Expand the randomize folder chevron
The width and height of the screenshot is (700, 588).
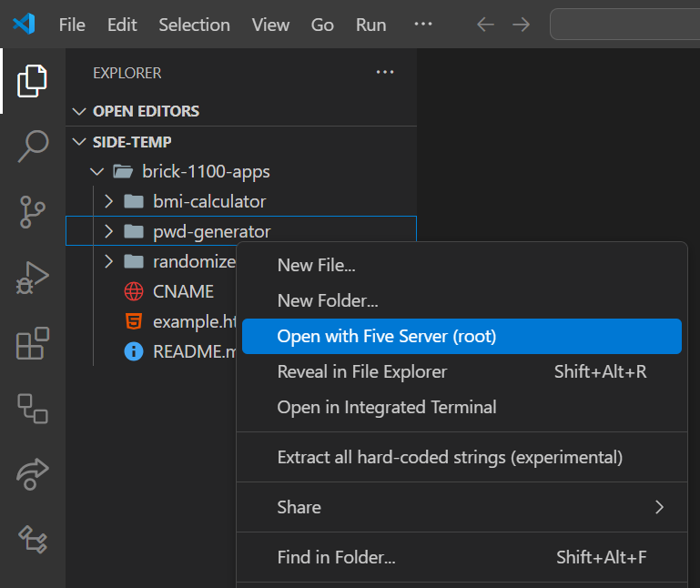(108, 261)
